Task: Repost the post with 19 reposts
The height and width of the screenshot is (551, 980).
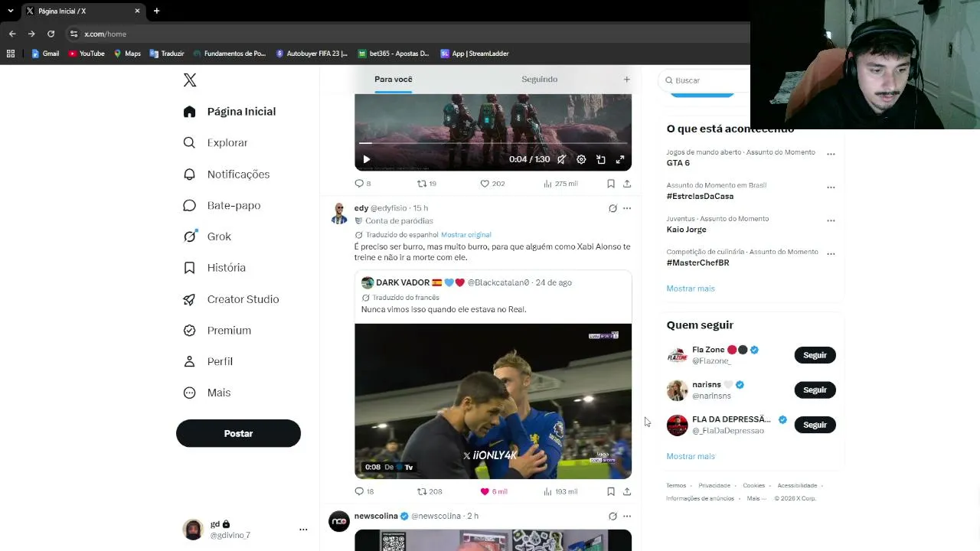Action: click(426, 184)
